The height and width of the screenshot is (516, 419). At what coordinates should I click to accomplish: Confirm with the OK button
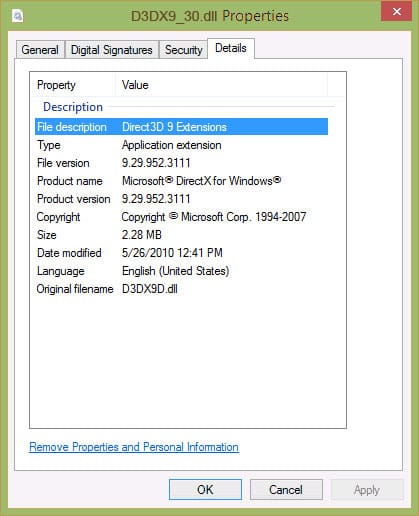[205, 490]
